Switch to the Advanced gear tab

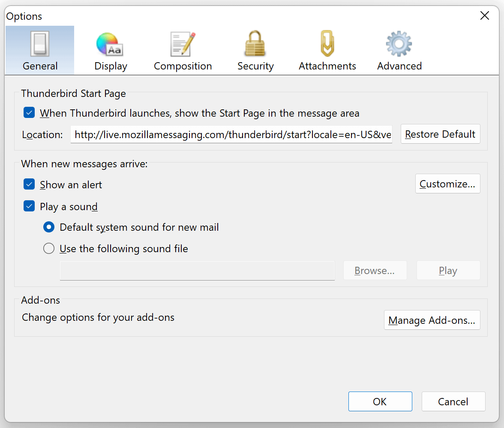click(399, 45)
